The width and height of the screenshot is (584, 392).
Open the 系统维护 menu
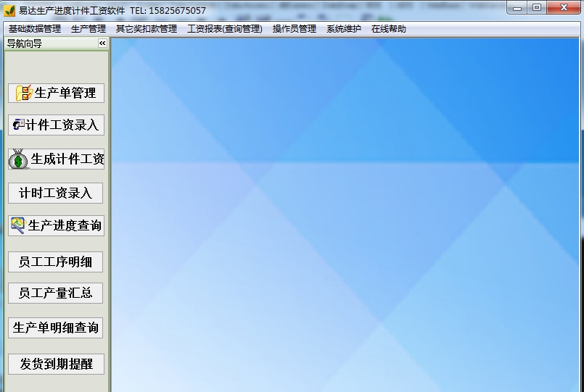point(343,29)
